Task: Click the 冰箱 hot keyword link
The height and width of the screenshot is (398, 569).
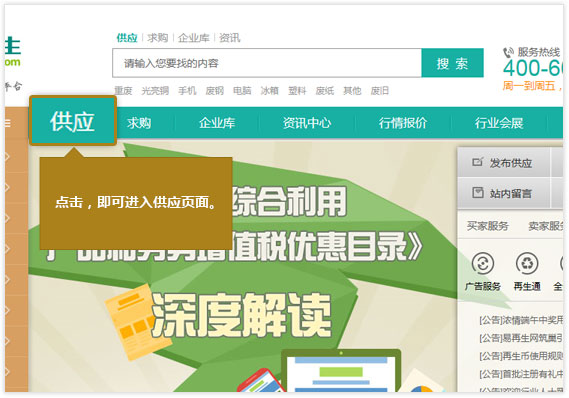Action: tap(270, 90)
